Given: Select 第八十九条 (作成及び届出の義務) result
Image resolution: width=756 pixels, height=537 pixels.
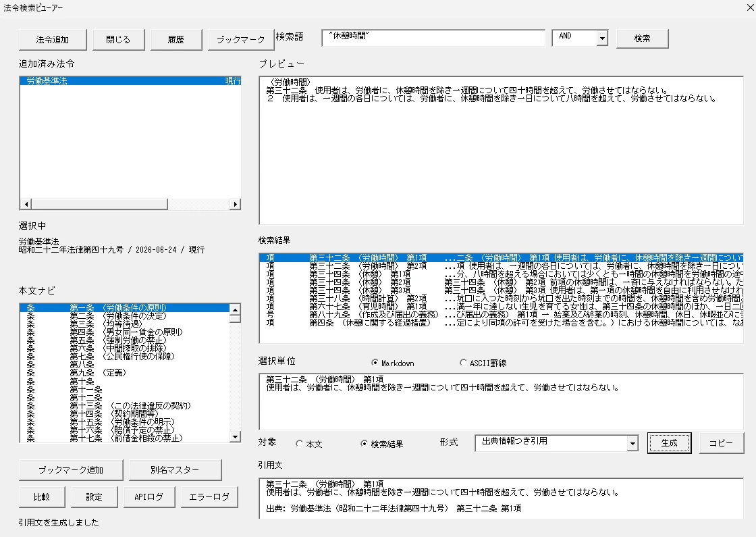Looking at the screenshot, I should [x=502, y=315].
